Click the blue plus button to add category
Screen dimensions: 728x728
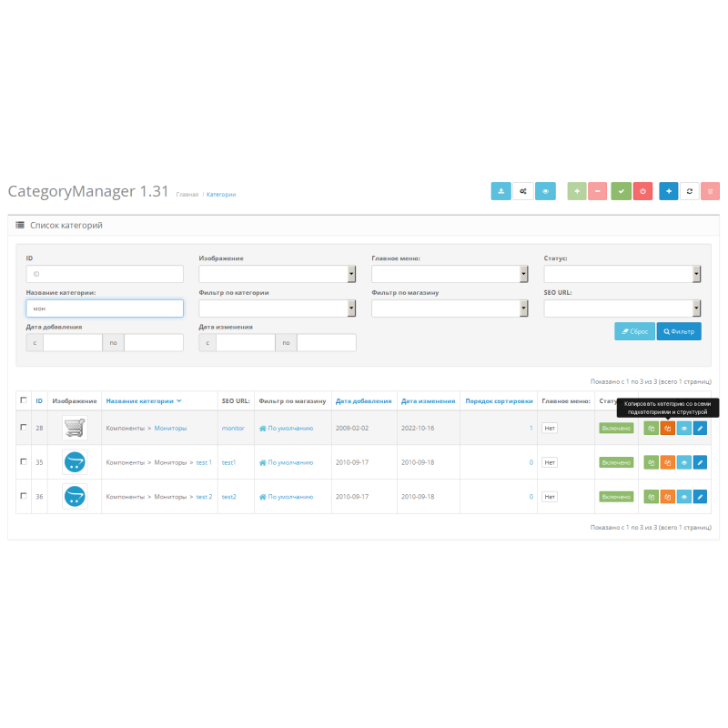(x=669, y=191)
